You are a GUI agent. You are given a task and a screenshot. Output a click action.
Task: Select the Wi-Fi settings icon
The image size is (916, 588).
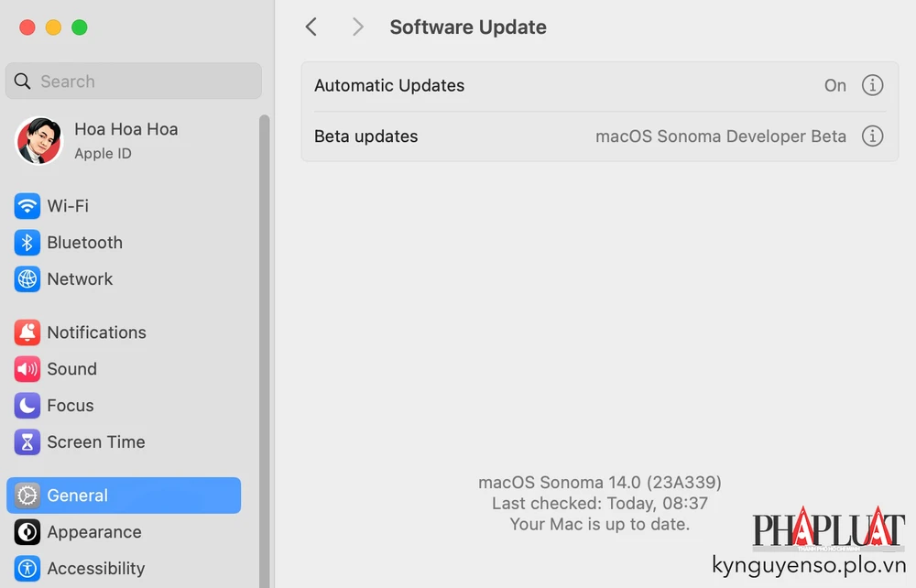pyautogui.click(x=27, y=206)
